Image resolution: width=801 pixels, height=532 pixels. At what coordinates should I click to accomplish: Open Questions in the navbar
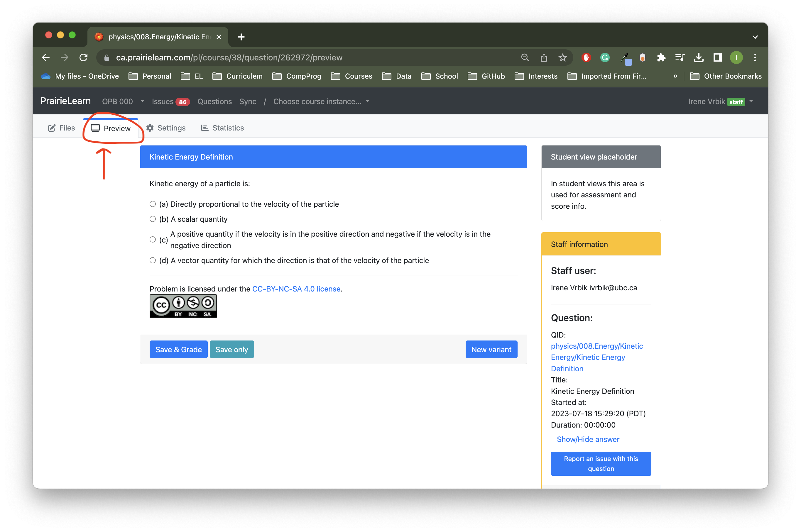[214, 101]
